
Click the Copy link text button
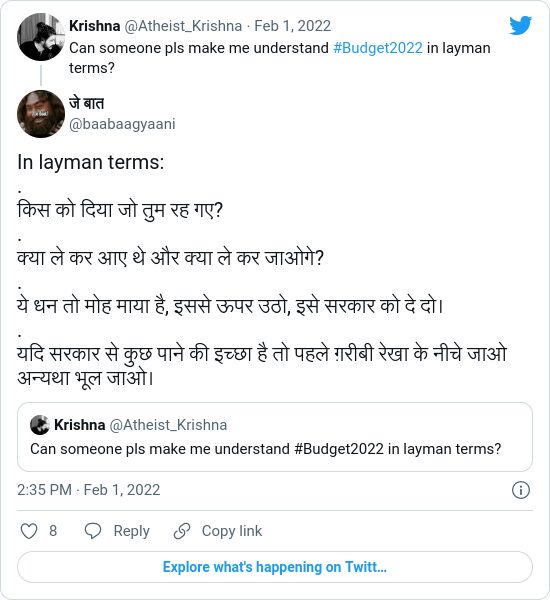click(x=232, y=531)
